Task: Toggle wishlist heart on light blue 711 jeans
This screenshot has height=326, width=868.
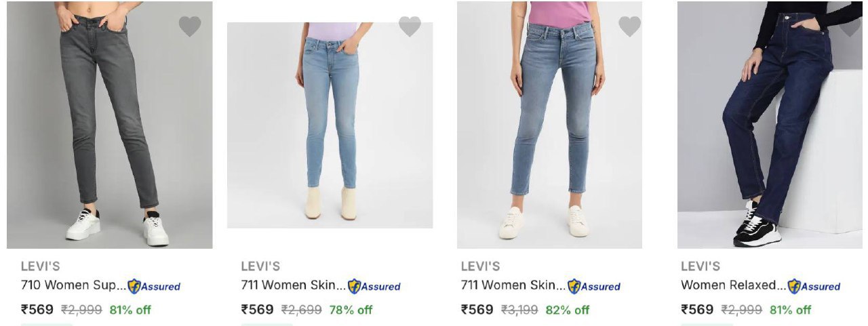Action: (410, 26)
